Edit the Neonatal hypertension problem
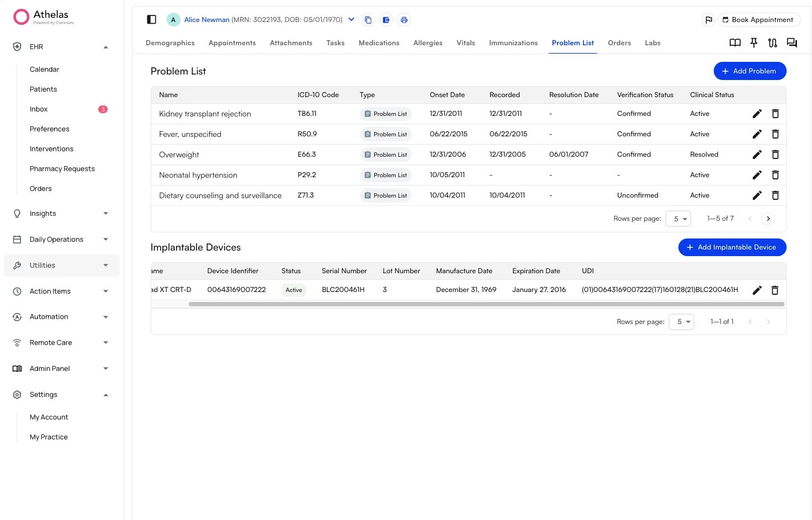 [x=757, y=175]
